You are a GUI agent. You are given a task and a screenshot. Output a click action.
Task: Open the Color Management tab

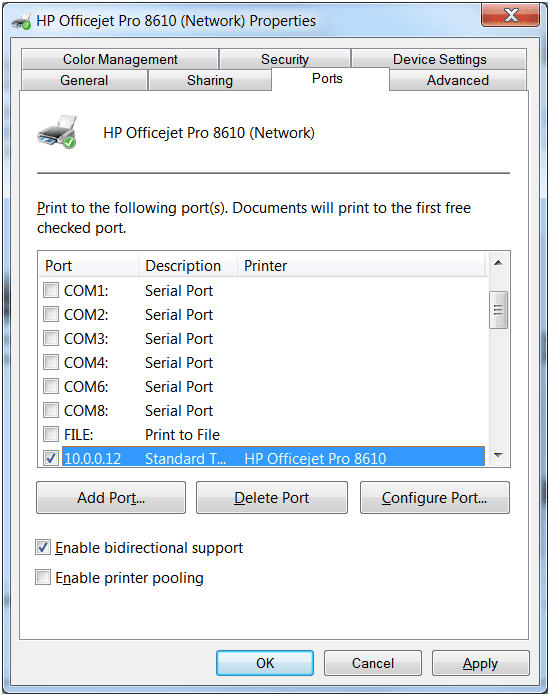point(120,59)
